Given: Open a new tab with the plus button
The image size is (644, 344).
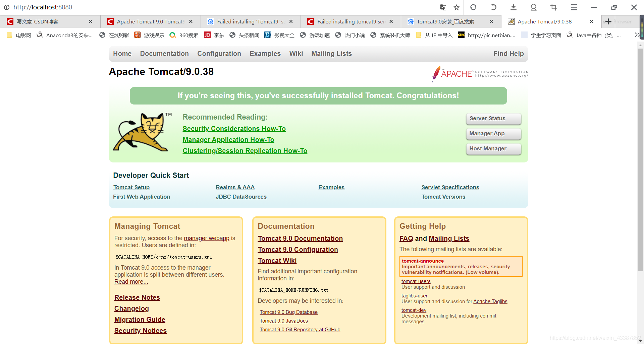Looking at the screenshot, I should 608,21.
